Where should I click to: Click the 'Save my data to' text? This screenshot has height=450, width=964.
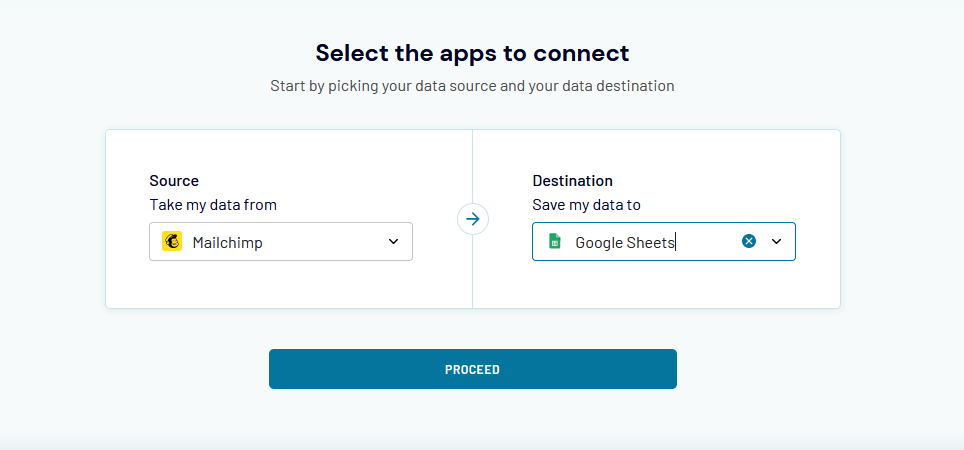(586, 205)
